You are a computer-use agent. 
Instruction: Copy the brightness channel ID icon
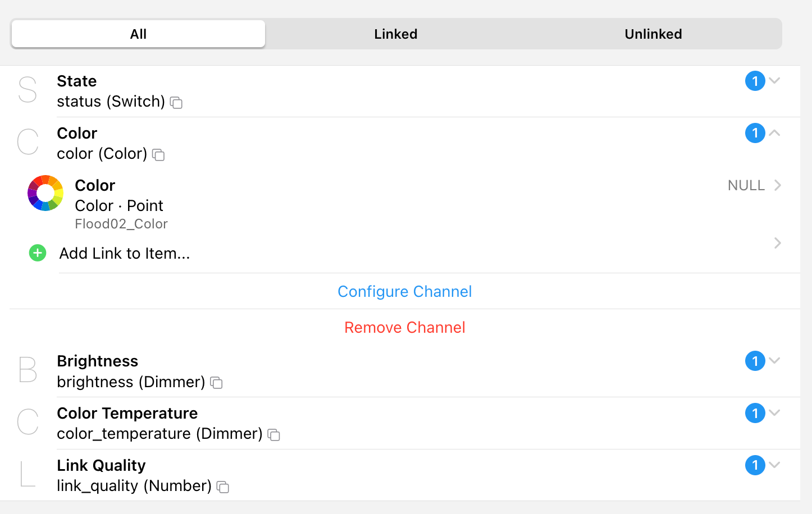click(216, 383)
